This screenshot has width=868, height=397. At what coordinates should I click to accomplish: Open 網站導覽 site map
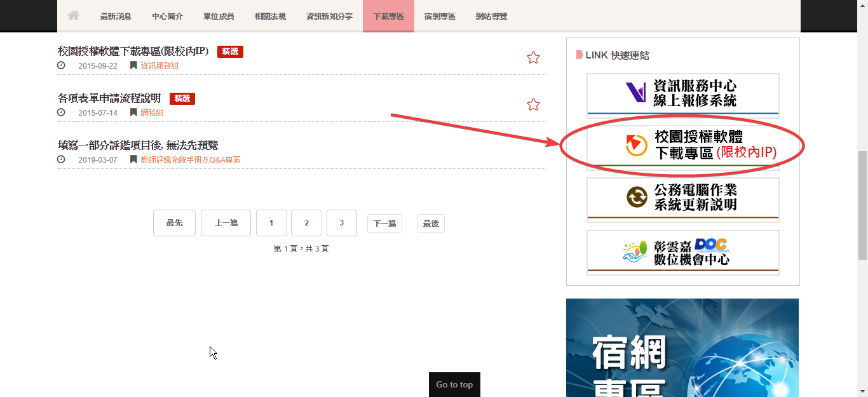click(491, 16)
